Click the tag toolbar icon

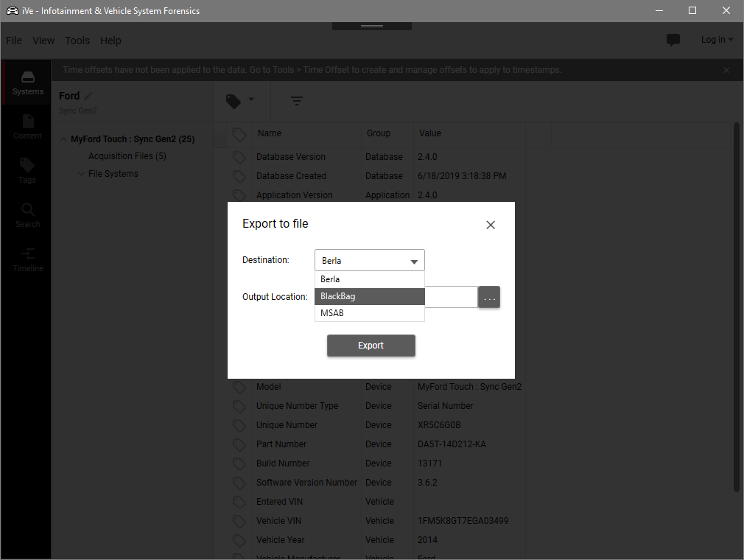click(233, 101)
